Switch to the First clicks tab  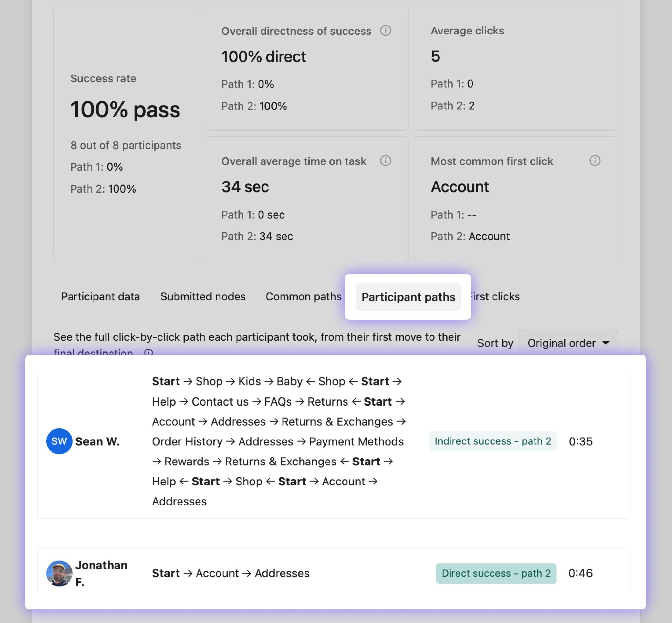pos(495,297)
